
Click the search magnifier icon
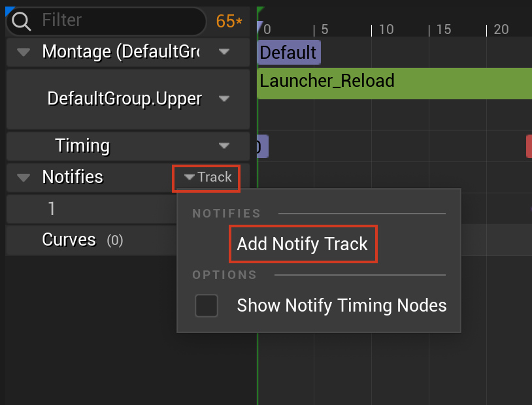pos(22,22)
